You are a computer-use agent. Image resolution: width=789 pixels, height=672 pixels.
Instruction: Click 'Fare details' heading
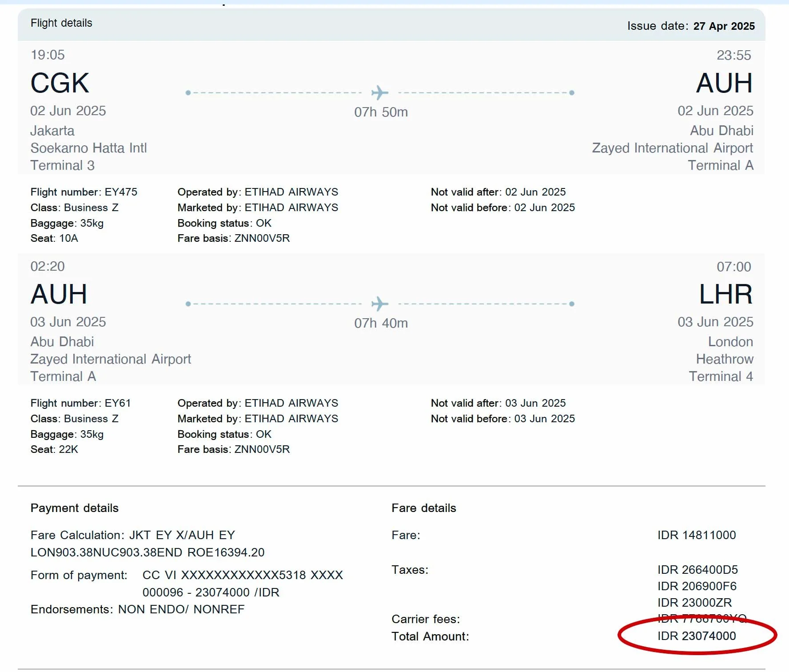[424, 508]
